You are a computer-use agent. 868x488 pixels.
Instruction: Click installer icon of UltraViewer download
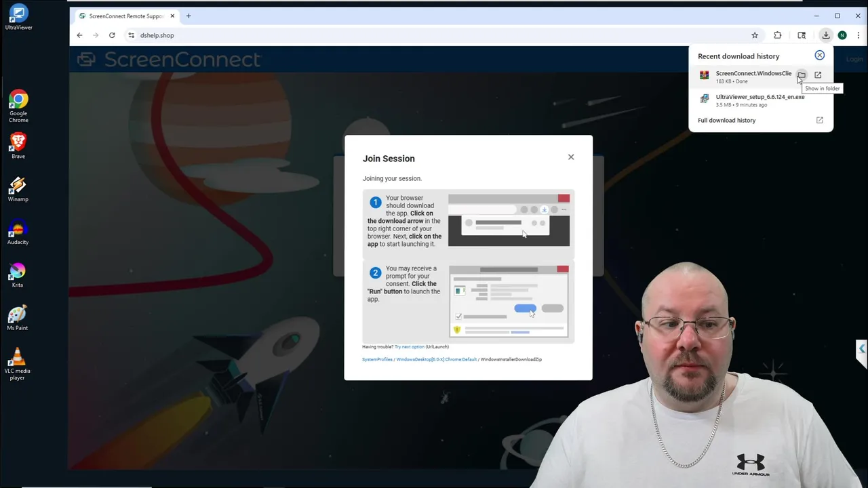point(704,99)
